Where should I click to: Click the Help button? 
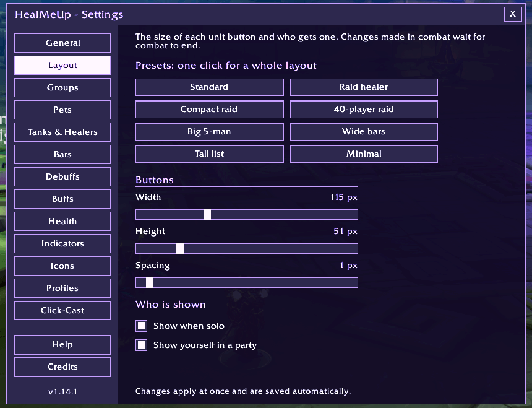[62, 344]
